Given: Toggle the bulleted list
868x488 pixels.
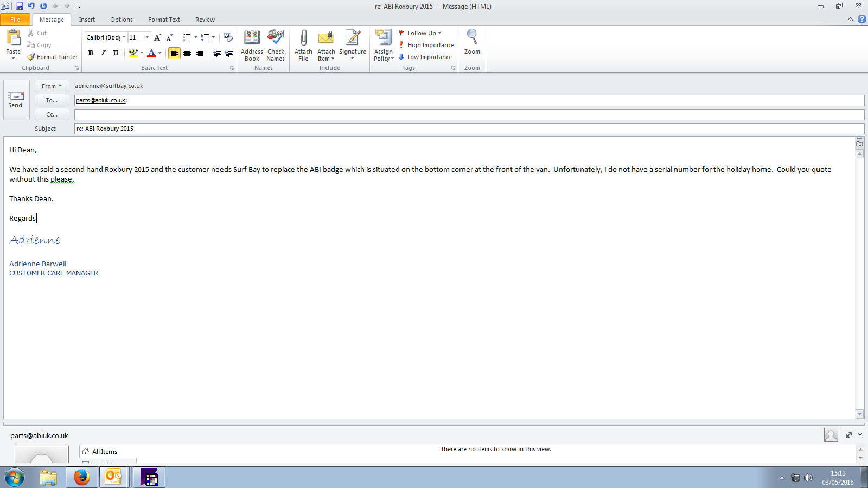Looking at the screenshot, I should click(x=187, y=37).
